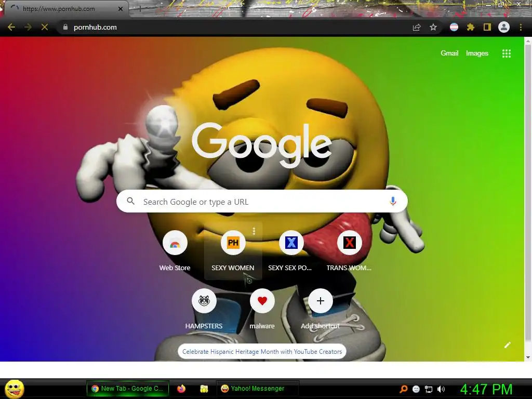Click the orange search tray icon
This screenshot has height=399, width=532.
coord(403,389)
